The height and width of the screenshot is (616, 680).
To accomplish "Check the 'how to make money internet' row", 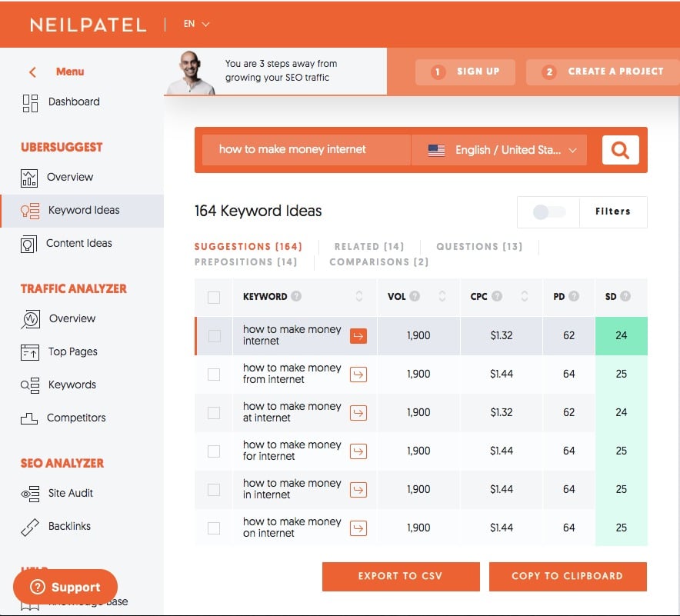I will [214, 336].
